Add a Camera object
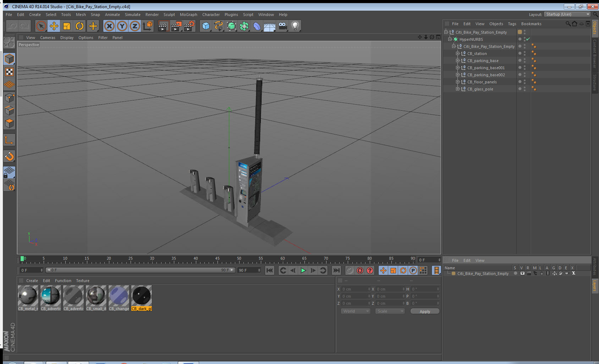599x364 pixels. point(282,26)
